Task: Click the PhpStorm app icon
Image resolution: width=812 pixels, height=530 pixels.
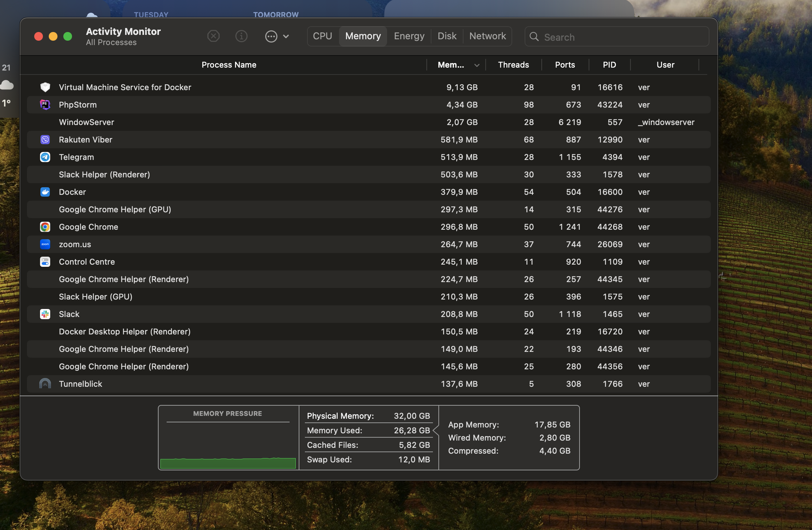Action: (45, 105)
